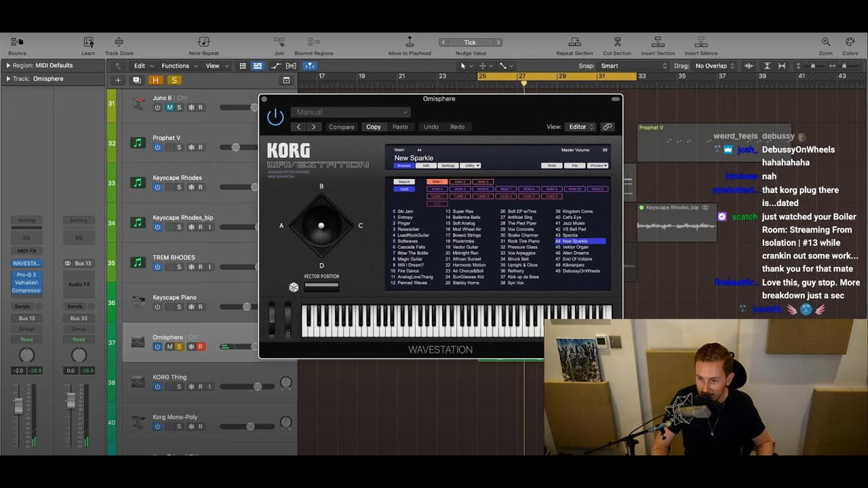Adjust the Prophet V track volume slider
This screenshot has height=488, width=868.
coord(235,147)
